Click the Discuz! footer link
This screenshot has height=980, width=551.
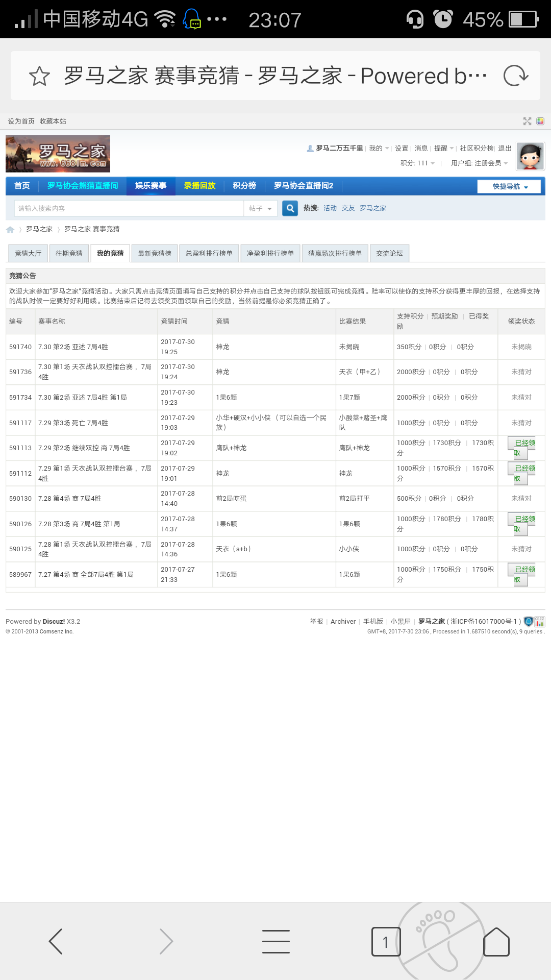(x=54, y=622)
